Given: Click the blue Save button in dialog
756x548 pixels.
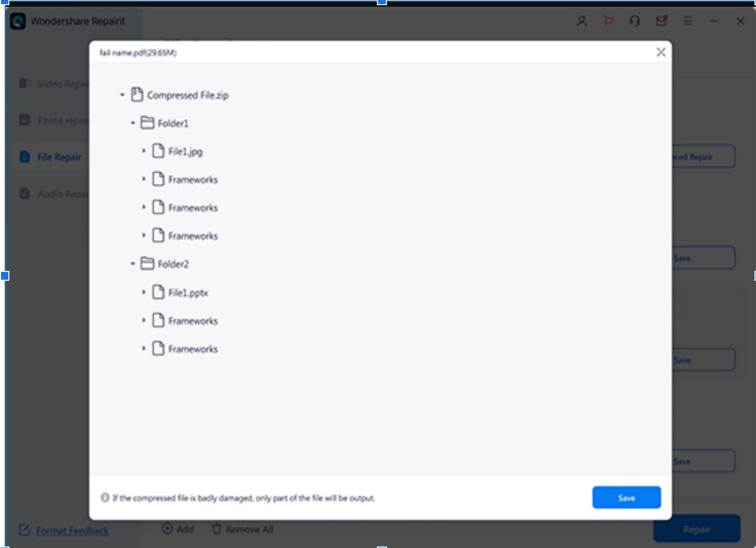Looking at the screenshot, I should (x=626, y=497).
